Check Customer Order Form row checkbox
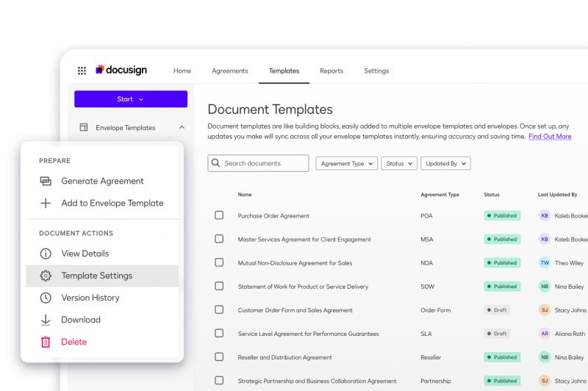588x391 pixels. point(219,309)
